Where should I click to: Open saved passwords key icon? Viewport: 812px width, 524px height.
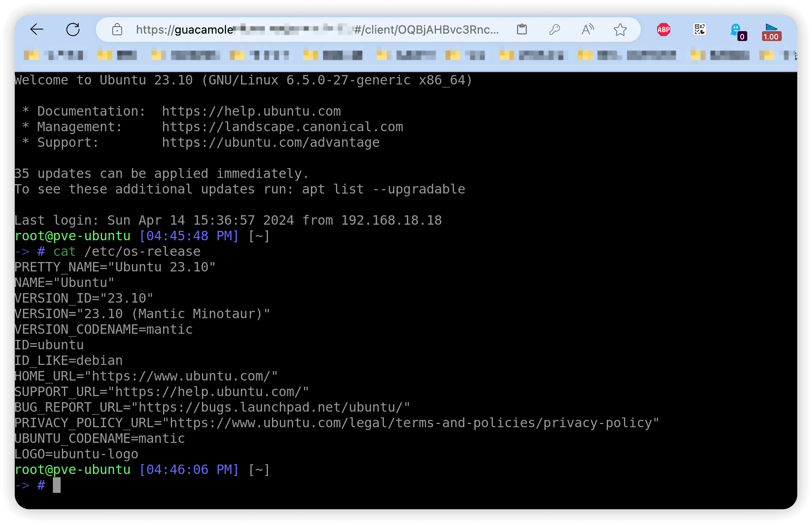(x=555, y=30)
